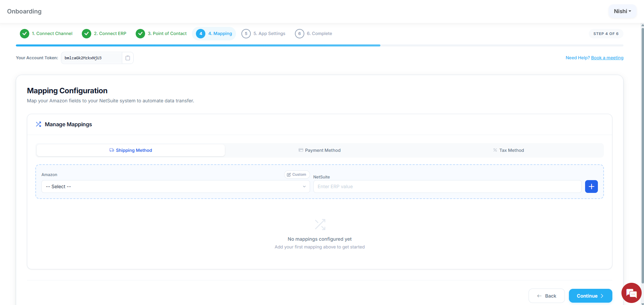Open the Nishi account menu
The width and height of the screenshot is (644, 305).
(622, 11)
